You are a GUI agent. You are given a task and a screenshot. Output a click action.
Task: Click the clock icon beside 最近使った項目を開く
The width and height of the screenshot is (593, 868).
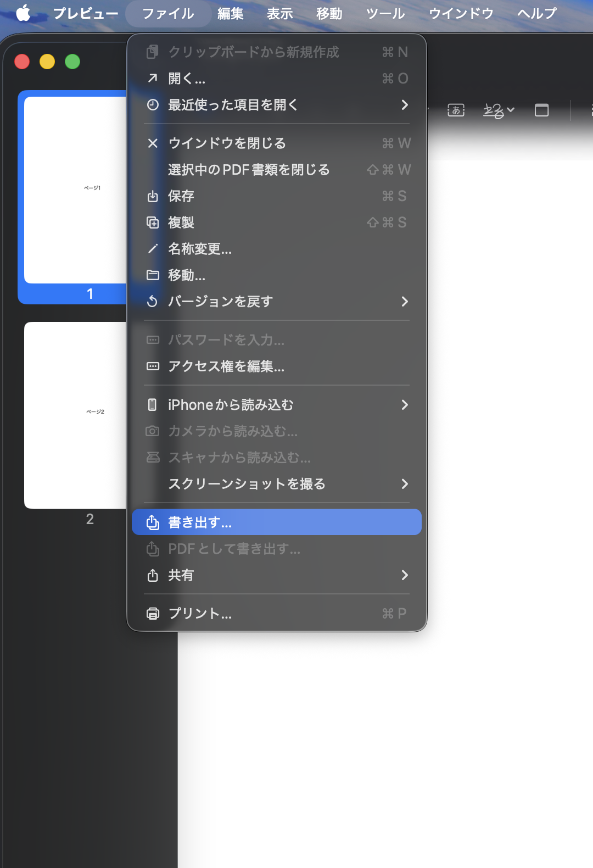coord(153,105)
